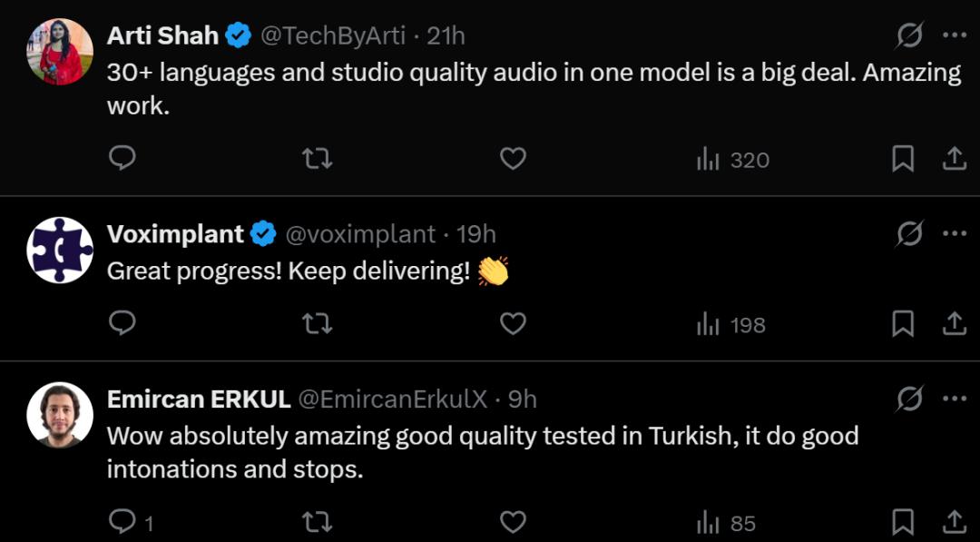Screen dimensions: 980x542
Task: Open Arti Shah's profile picture
Action: (x=61, y=52)
